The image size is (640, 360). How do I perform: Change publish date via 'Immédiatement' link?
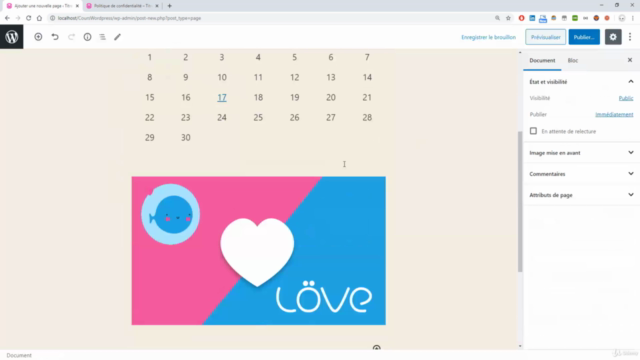point(614,115)
